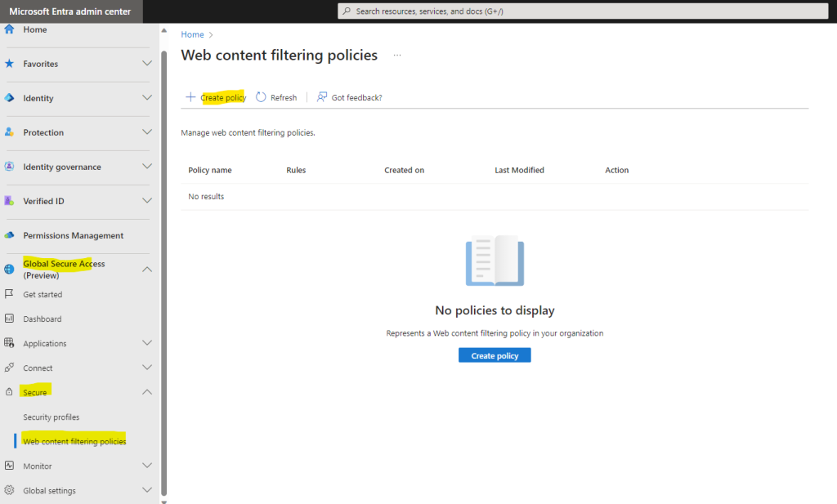Expand the Identity governance chevron
This screenshot has height=504, width=837.
[147, 167]
